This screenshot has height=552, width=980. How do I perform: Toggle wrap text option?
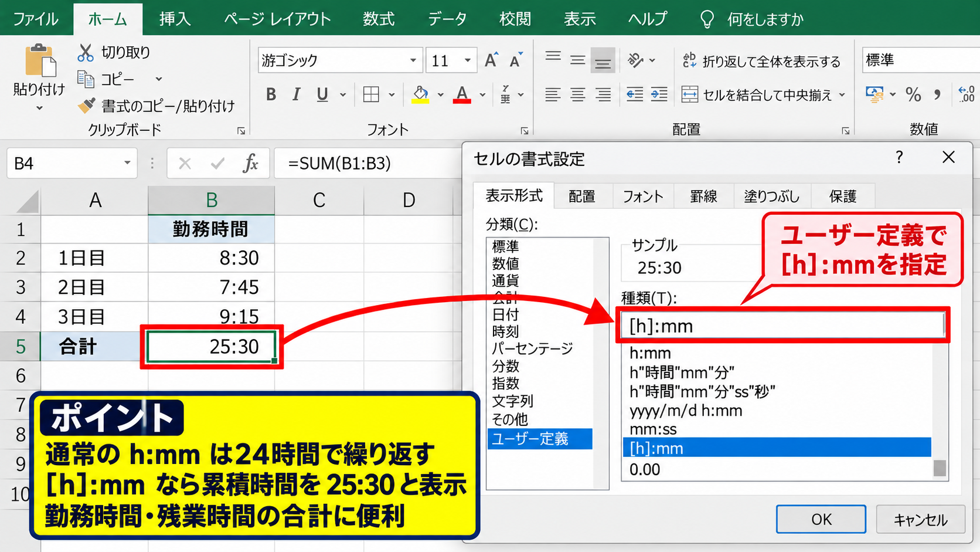point(761,61)
